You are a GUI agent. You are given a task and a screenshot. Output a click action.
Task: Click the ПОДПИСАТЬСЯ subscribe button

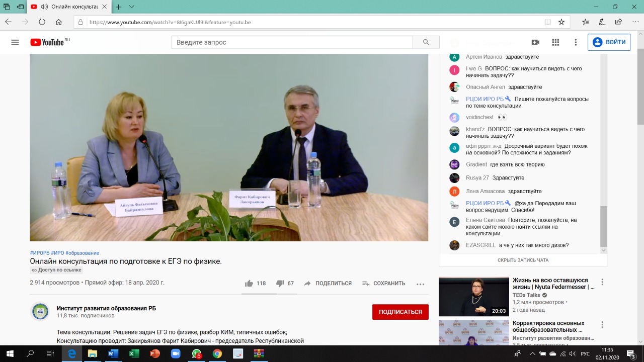click(400, 312)
